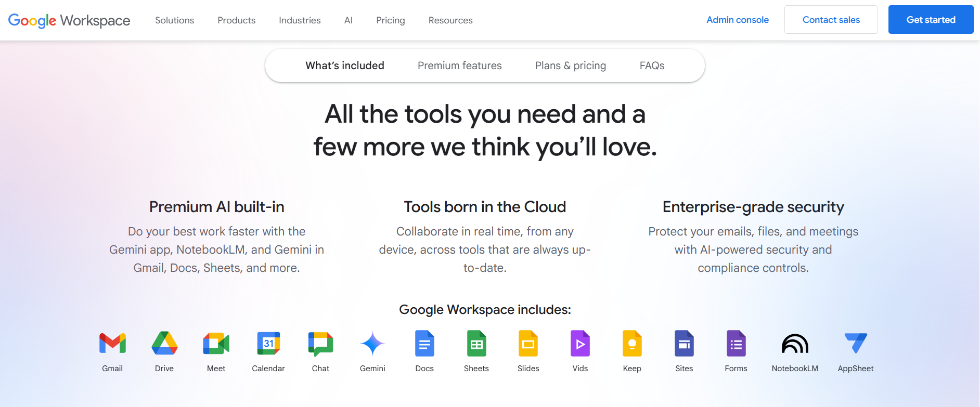Select the Forms icon

pos(736,344)
